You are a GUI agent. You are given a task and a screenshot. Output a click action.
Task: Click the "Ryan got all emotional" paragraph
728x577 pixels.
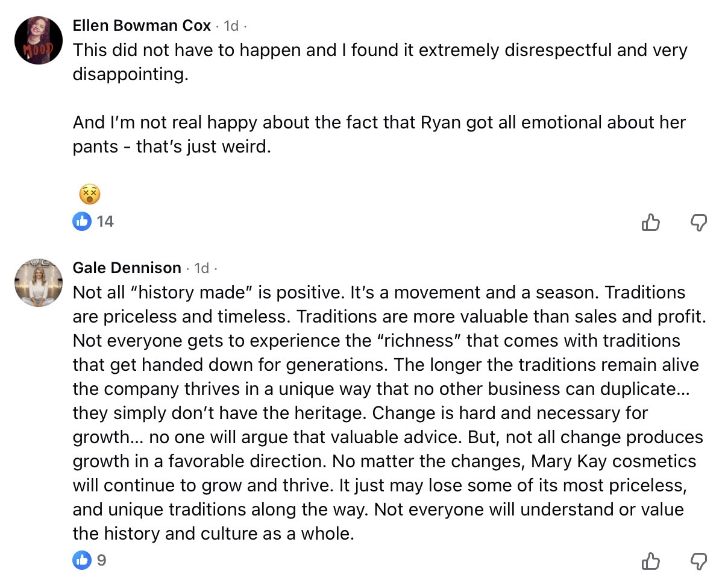coord(380,134)
